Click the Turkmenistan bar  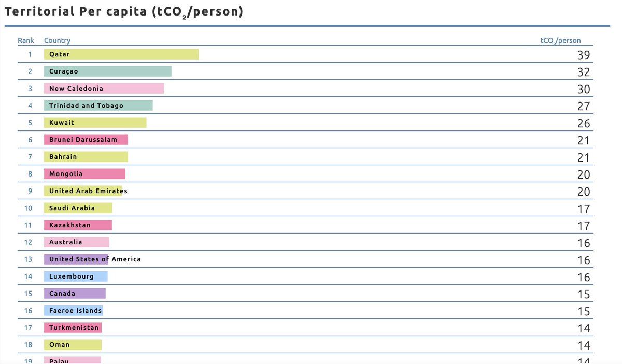[x=73, y=328]
